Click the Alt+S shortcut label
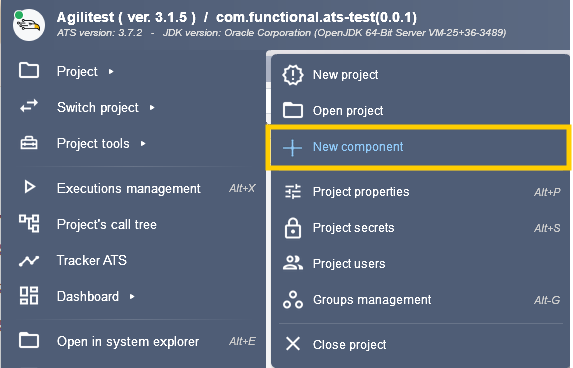This screenshot has height=368, width=573. tap(547, 228)
